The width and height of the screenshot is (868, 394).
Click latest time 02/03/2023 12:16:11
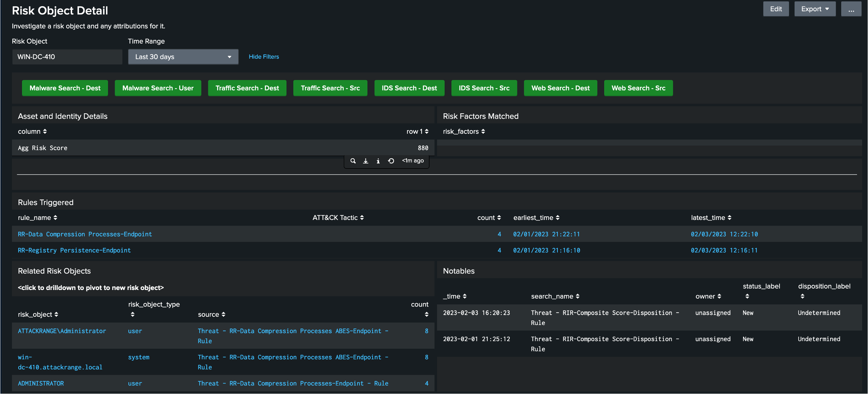click(x=724, y=250)
